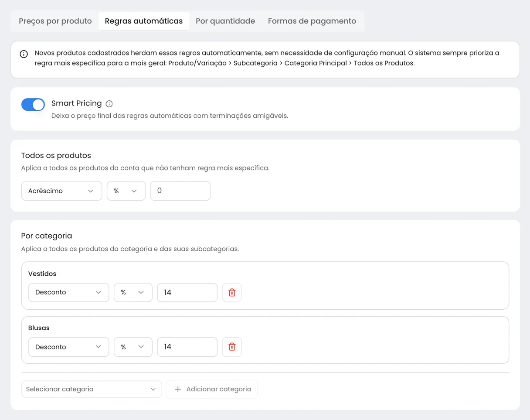Click the info icon next to Smart Pricing
The image size is (530, 420).
(x=109, y=104)
